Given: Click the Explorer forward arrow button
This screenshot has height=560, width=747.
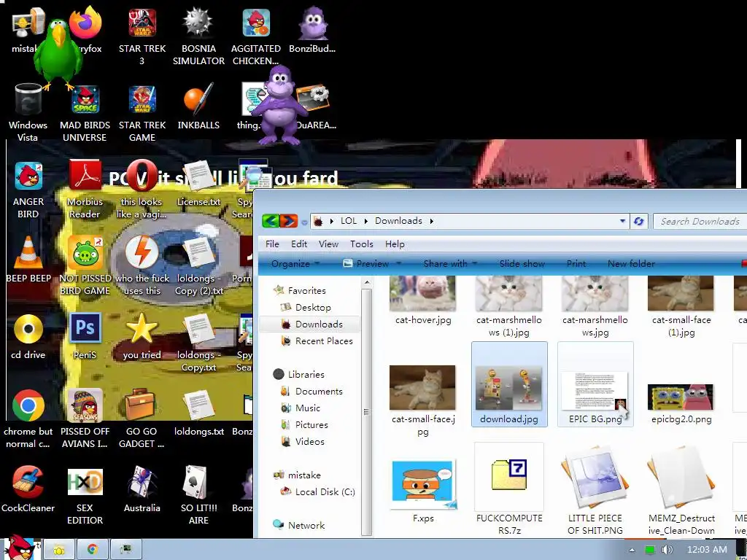Looking at the screenshot, I should (x=289, y=221).
